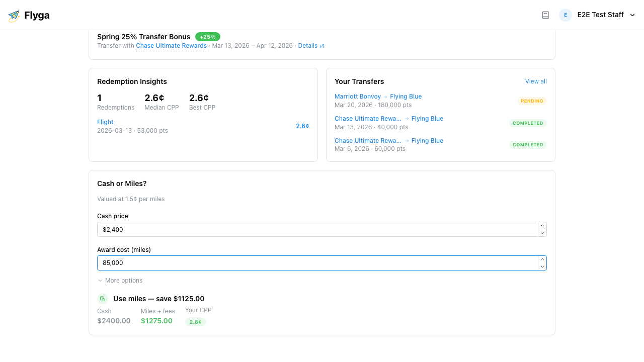The height and width of the screenshot is (362, 644).
Task: Click the +25% bonus badge
Action: (208, 37)
